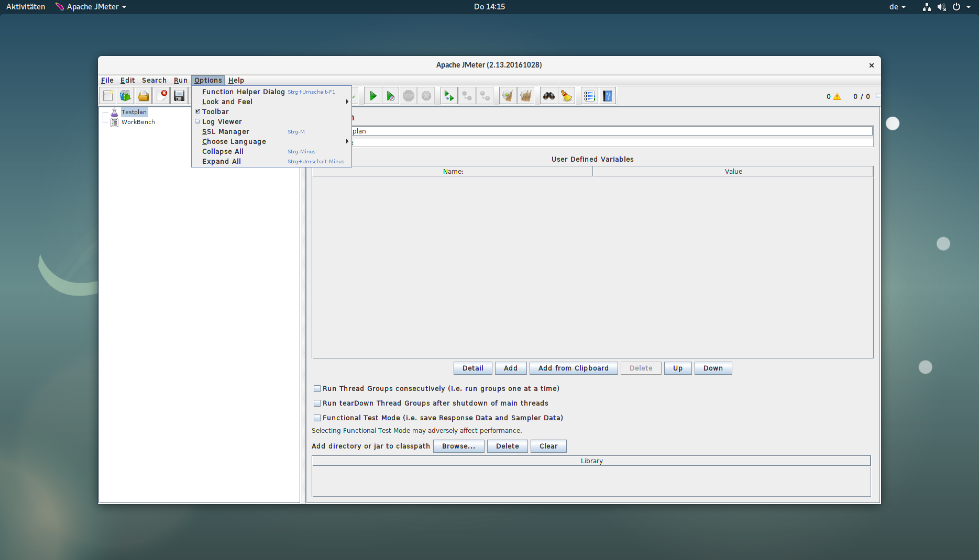Click the Search binoculars icon
This screenshot has width=979, height=560.
pos(548,96)
